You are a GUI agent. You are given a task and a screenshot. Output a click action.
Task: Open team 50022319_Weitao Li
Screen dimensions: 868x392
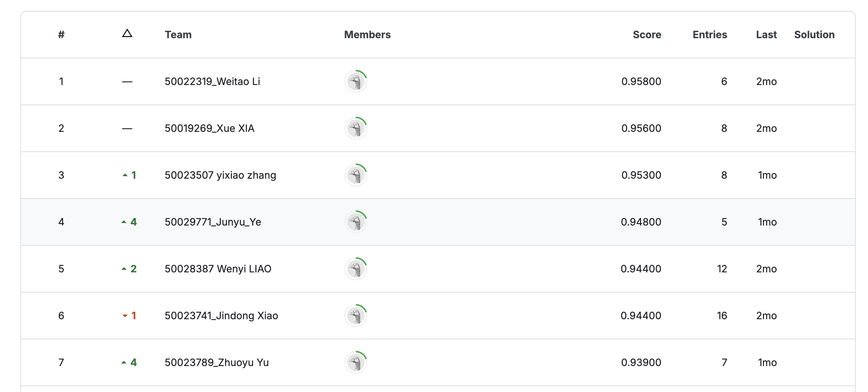(x=212, y=81)
